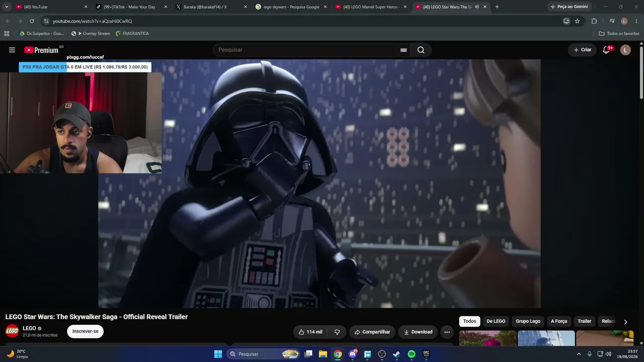The image size is (644, 362).
Task: Open Spotify from the taskbar
Action: click(x=412, y=354)
